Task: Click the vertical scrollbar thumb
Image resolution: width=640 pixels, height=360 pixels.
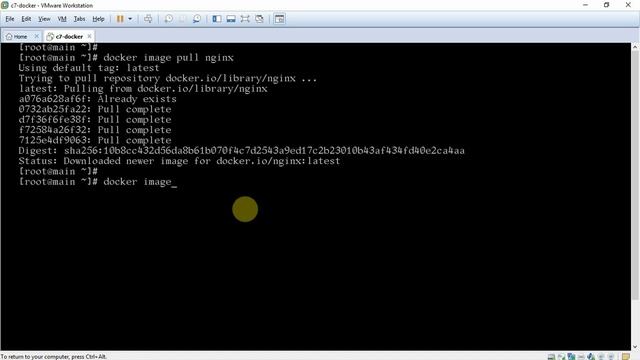Action: (x=636, y=176)
